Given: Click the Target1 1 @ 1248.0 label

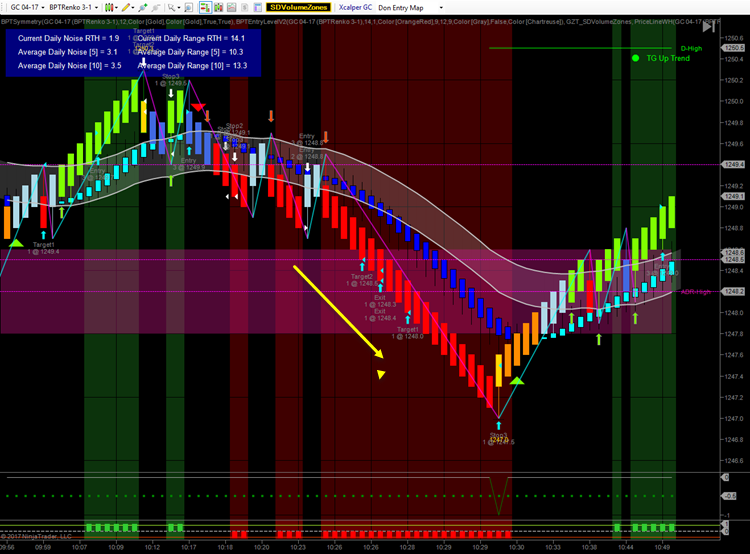Looking at the screenshot, I should coord(408,333).
